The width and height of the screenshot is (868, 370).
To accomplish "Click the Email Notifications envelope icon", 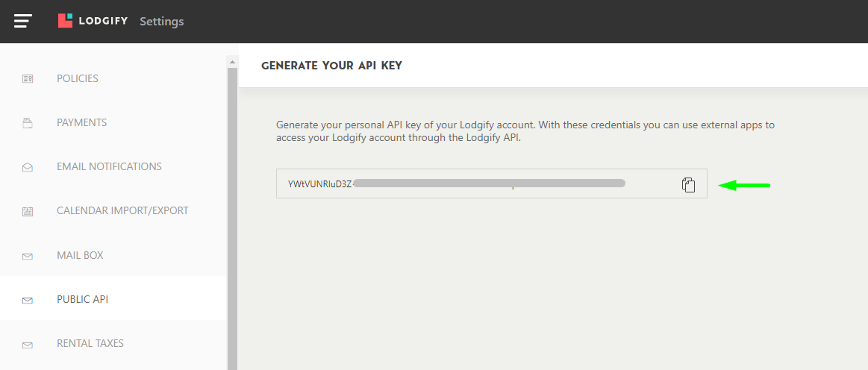I will (28, 167).
